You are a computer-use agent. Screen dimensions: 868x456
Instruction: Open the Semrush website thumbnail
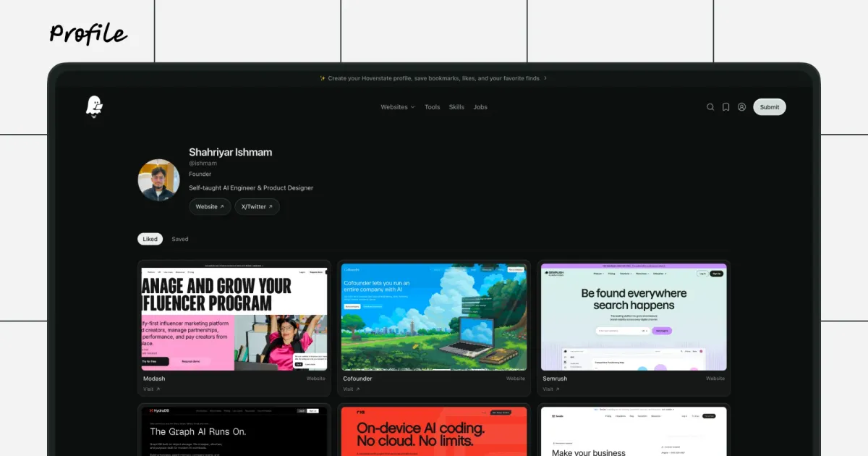[634, 317]
